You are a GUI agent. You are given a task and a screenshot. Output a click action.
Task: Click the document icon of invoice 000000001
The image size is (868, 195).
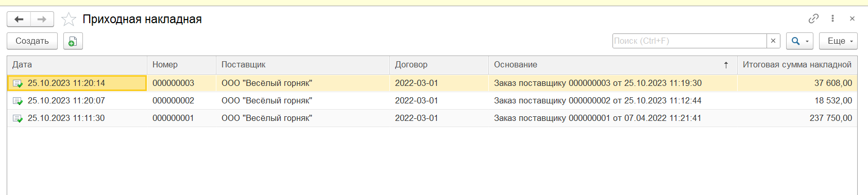[18, 118]
